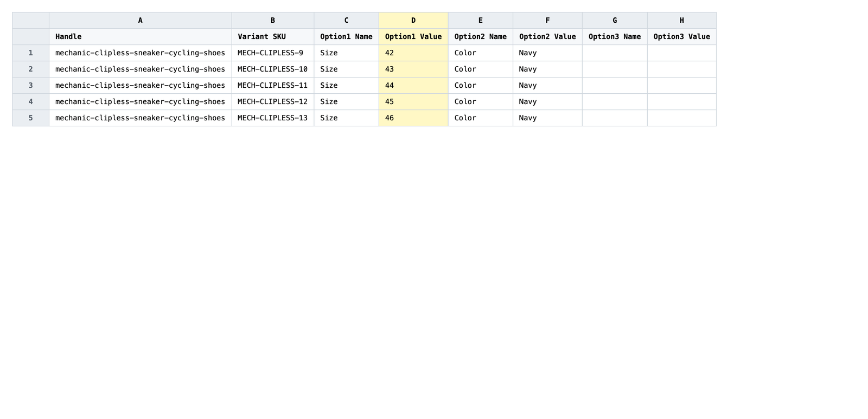The image size is (868, 419).
Task: Select the Color cell in row 1
Action: tap(481, 53)
